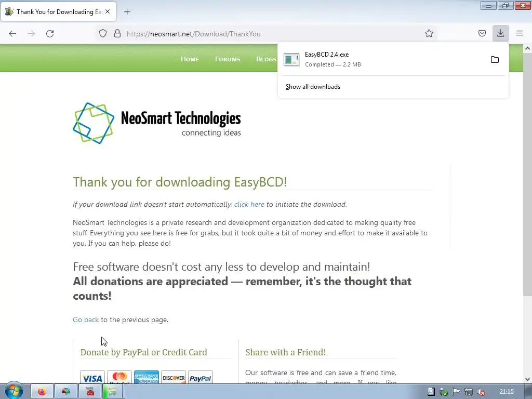Click the NeoSmart Technologies logo

pyautogui.click(x=157, y=123)
